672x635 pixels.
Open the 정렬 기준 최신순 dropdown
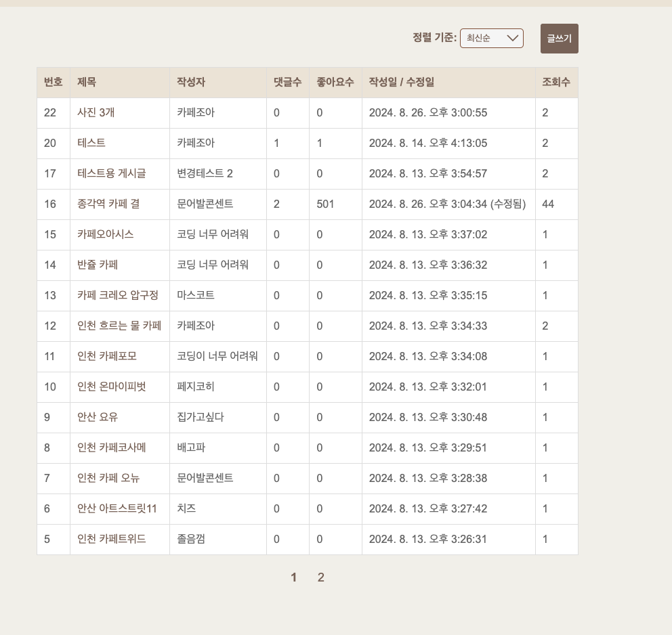[x=492, y=38]
